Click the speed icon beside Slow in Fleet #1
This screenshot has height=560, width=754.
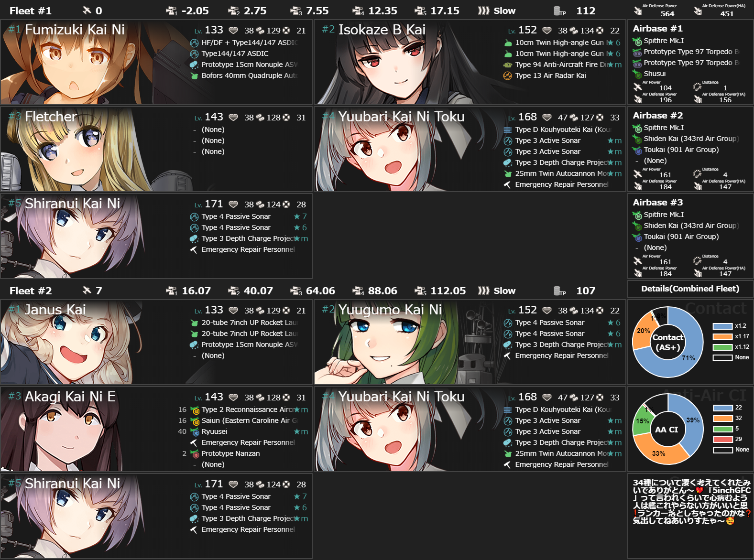coord(484,11)
